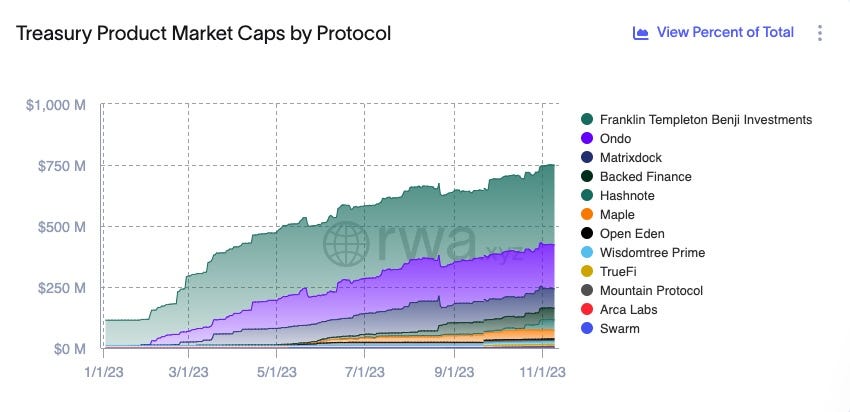Click the yellow TrueFi legend dot
The height and width of the screenshot is (412, 850).
pos(587,272)
